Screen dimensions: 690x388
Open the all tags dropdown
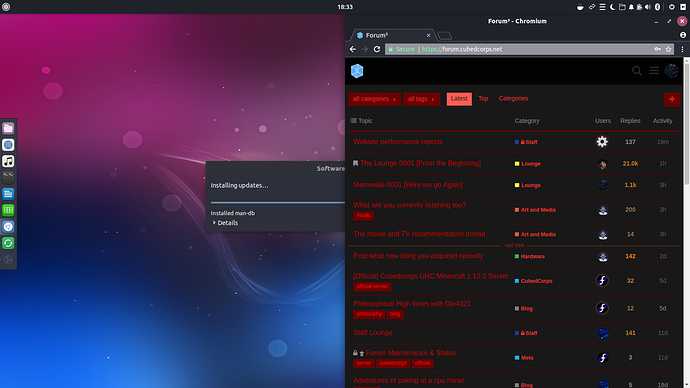421,99
